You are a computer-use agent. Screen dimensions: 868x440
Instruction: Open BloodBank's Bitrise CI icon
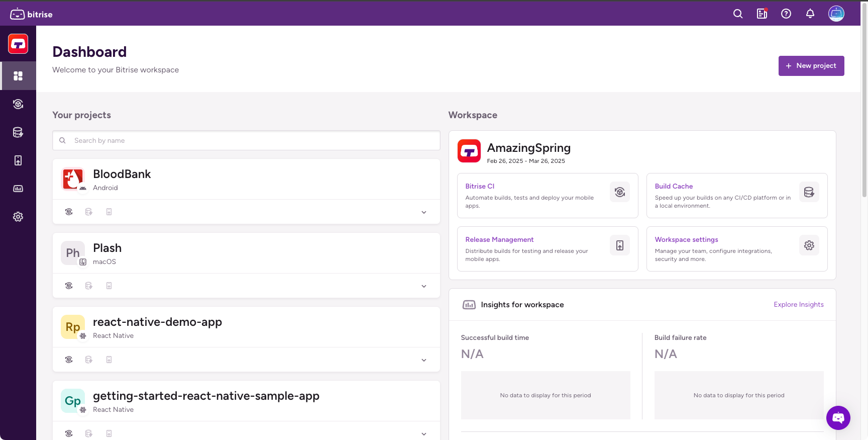pyautogui.click(x=69, y=212)
